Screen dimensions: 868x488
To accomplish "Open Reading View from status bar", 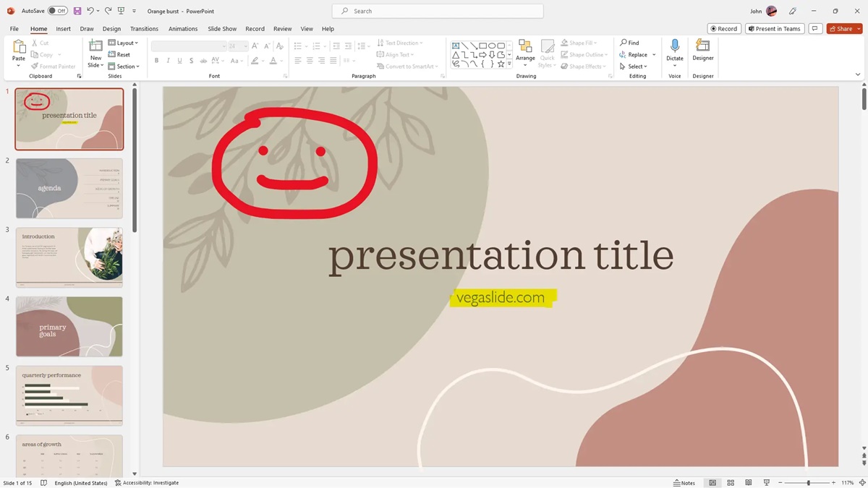I will [x=748, y=482].
